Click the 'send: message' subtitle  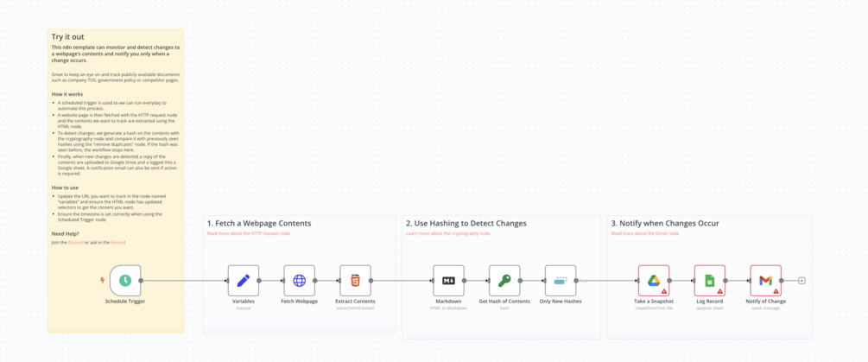click(765, 308)
